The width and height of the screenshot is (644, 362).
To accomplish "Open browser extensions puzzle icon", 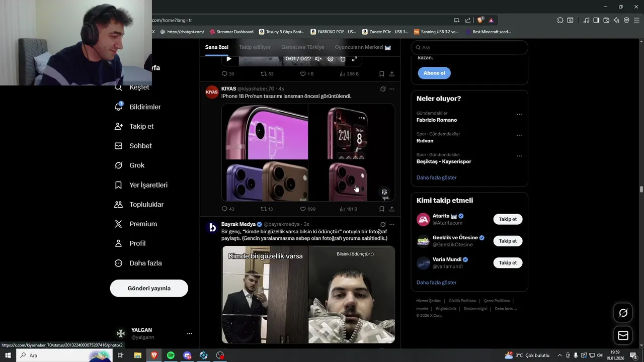I will click(560, 20).
